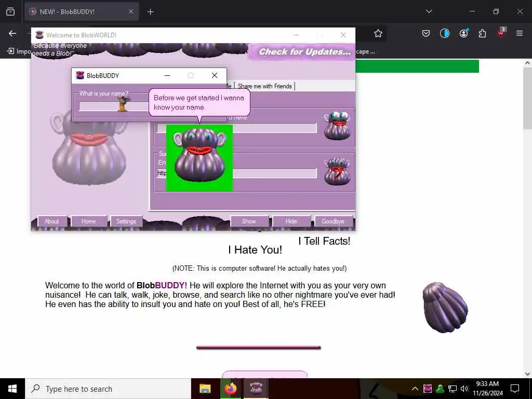Image resolution: width=532 pixels, height=399 pixels.
Task: Click the speech bubble asking for your name
Action: coord(199,102)
